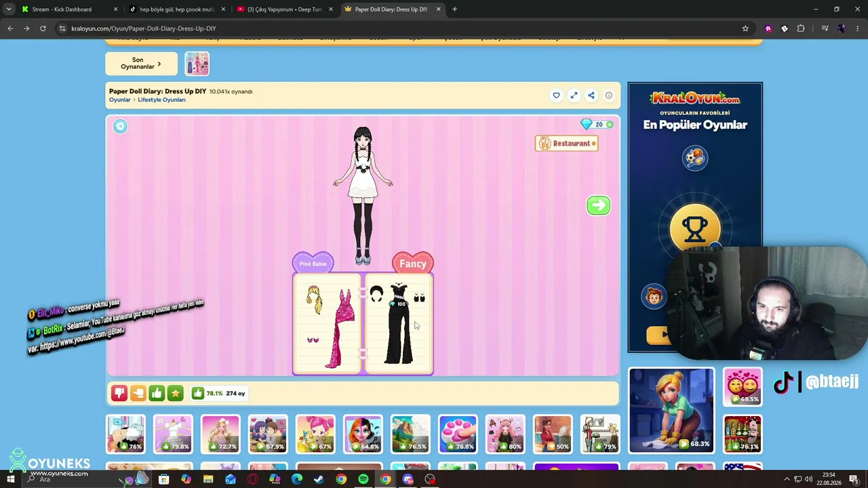Open the Chrome extensions puzzle icon
868x488 pixels.
[801, 28]
